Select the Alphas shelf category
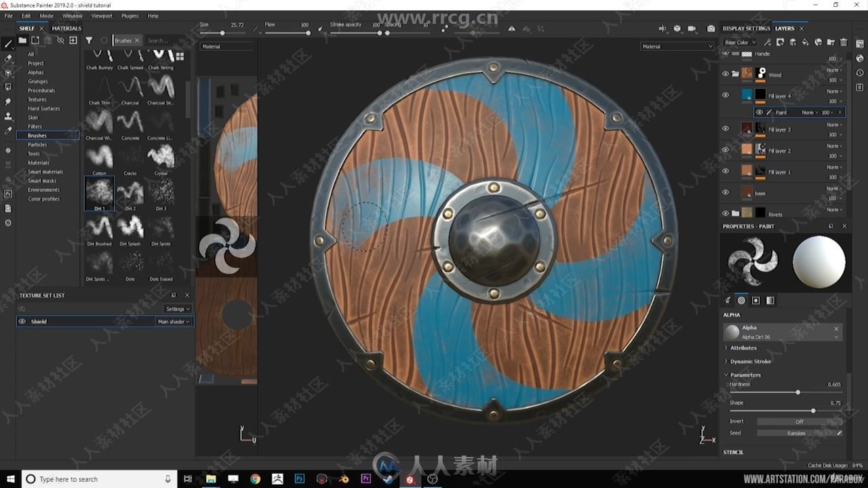The image size is (868, 488). tap(36, 73)
